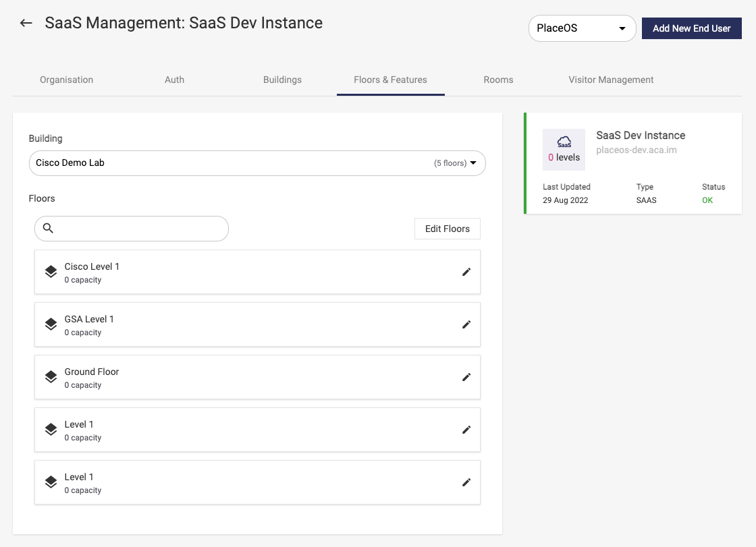Select the Rooms tab
Screen dimensions: 756x547
click(498, 80)
